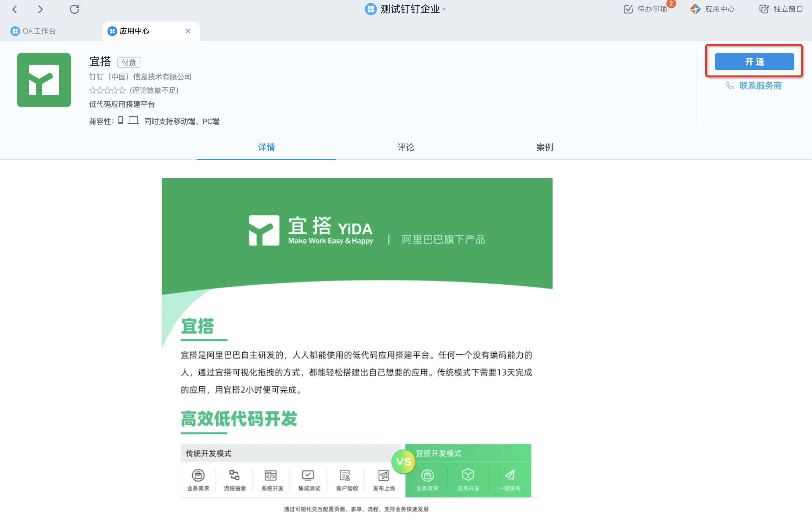Click the five-star rating row
This screenshot has width=812, height=532.
point(107,90)
